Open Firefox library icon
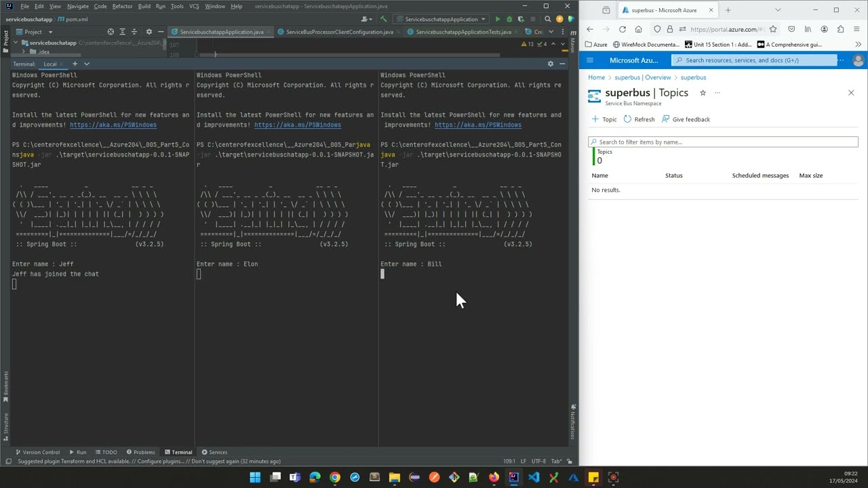Screen dimensions: 868x488 [808, 29]
